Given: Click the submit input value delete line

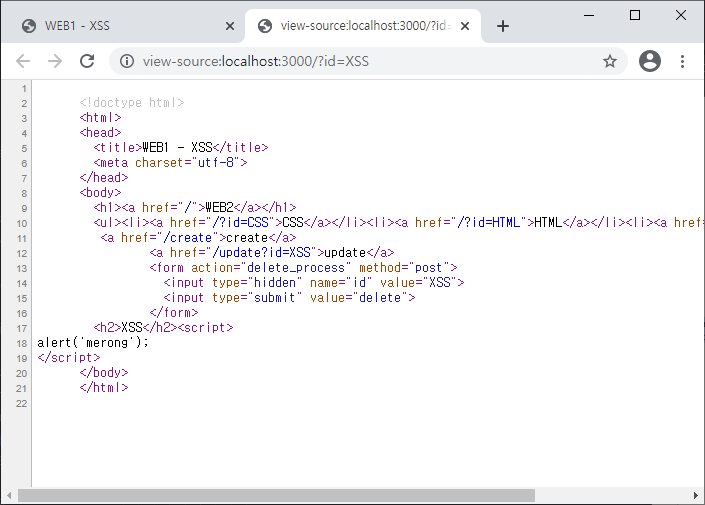Looking at the screenshot, I should click(289, 297).
